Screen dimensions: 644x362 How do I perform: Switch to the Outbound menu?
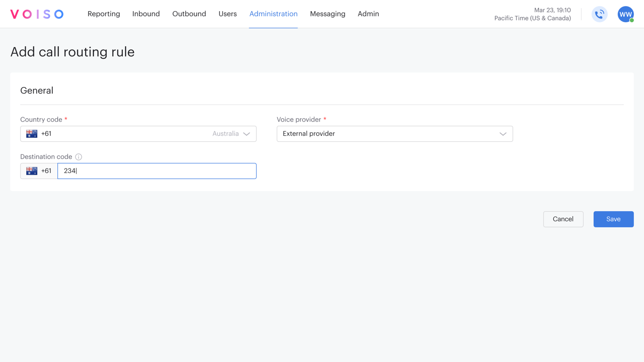tap(189, 14)
